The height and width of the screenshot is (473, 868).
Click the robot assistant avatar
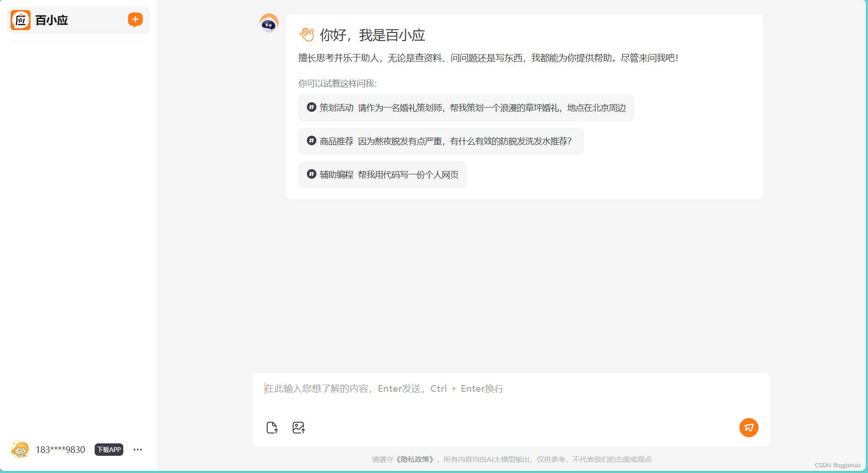point(269,23)
